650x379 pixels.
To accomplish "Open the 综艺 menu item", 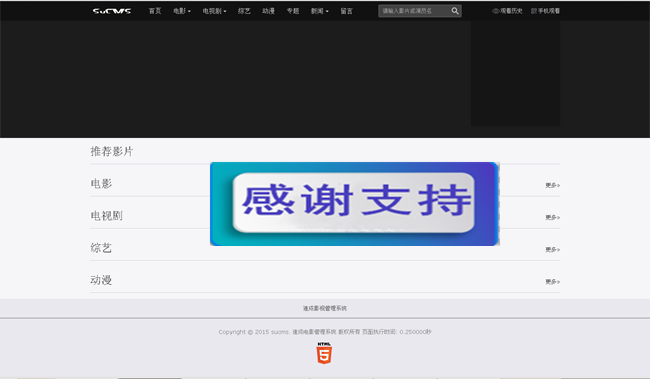I will pos(244,11).
